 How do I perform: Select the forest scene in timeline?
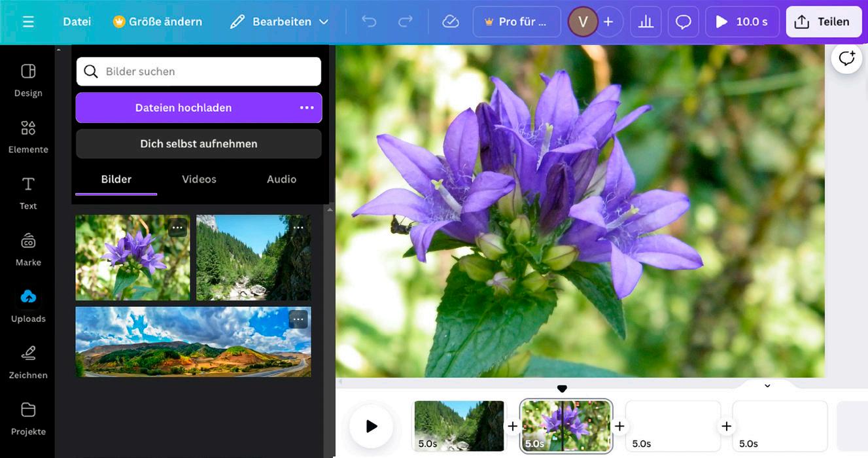tap(459, 426)
